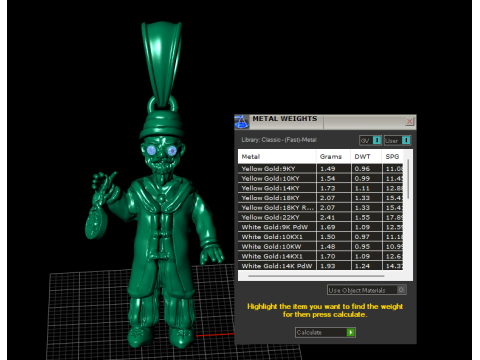Click the Calculate button
This screenshot has height=360, width=480.
click(x=325, y=332)
